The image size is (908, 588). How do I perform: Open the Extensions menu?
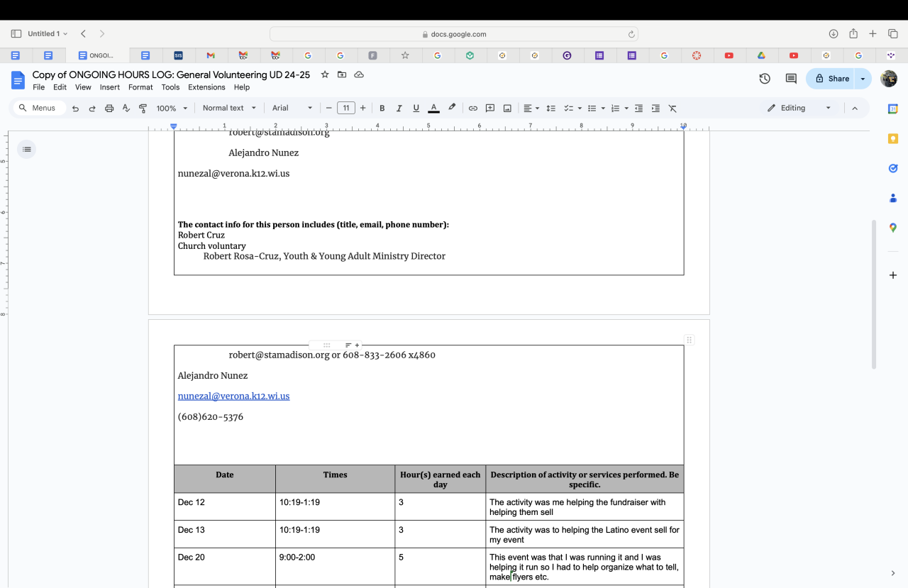coord(206,87)
